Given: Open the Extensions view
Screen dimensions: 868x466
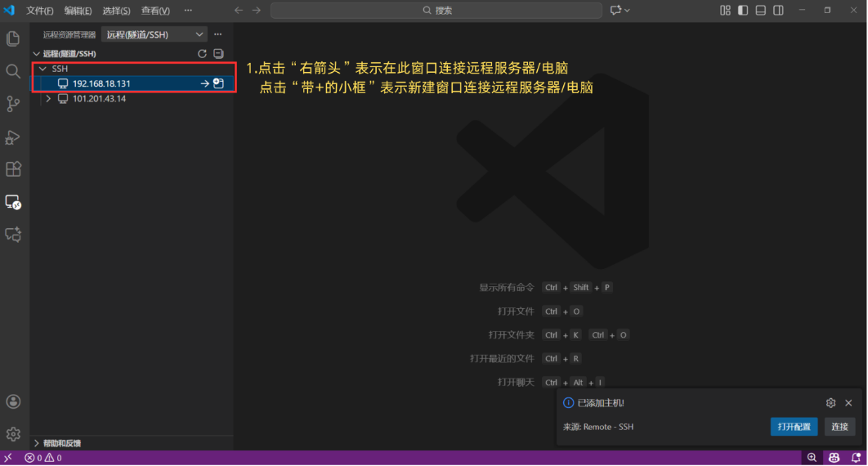Looking at the screenshot, I should [x=13, y=168].
